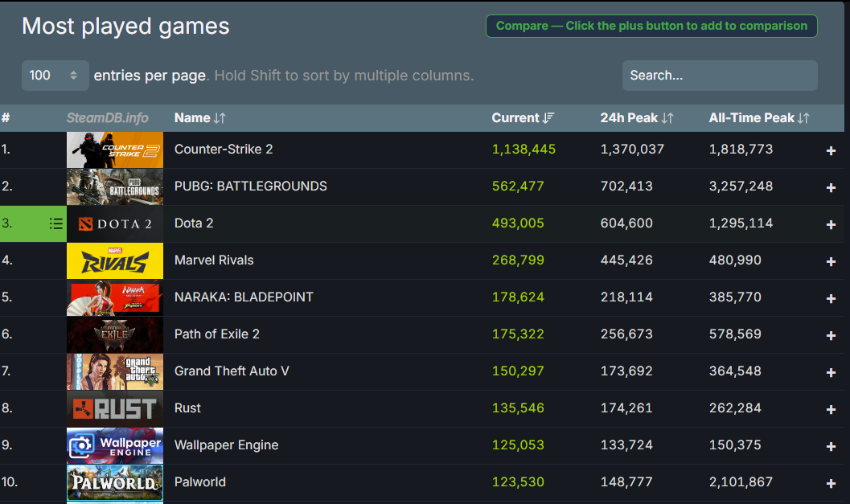The width and height of the screenshot is (850, 504).
Task: Open the Dota 2 logo thumbnail
Action: click(x=115, y=223)
